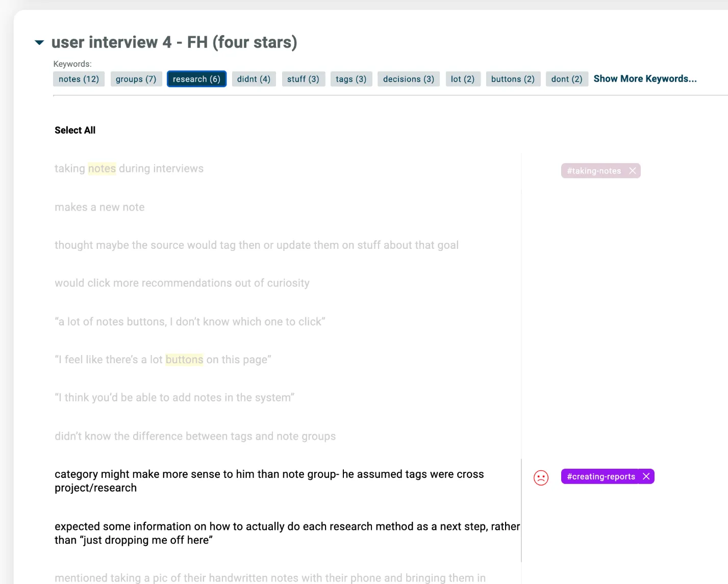Image resolution: width=728 pixels, height=584 pixels.
Task: Filter by the didnt (4) keyword
Action: pos(254,79)
